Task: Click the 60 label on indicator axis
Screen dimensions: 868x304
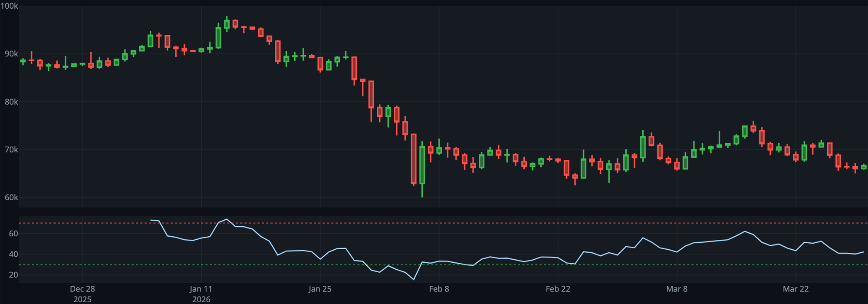Action: pos(13,234)
